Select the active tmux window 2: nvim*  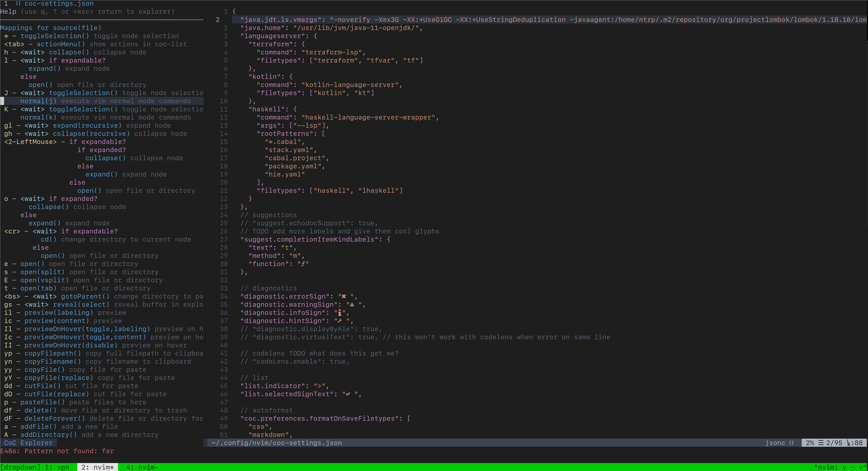[97, 467]
